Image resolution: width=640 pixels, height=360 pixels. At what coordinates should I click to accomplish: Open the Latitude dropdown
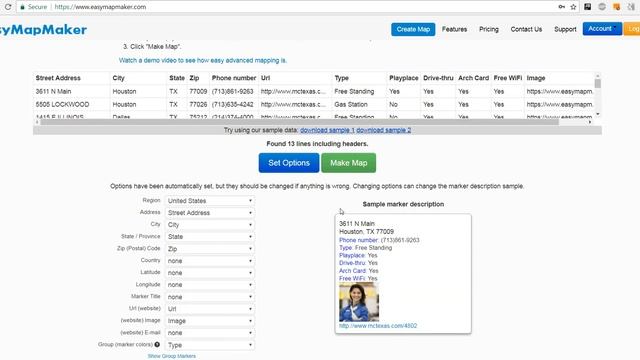coord(210,273)
